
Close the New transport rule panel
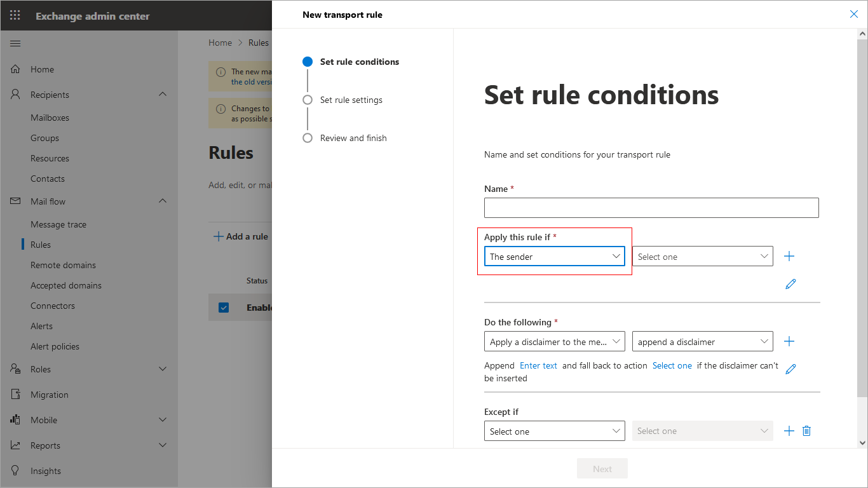click(854, 14)
